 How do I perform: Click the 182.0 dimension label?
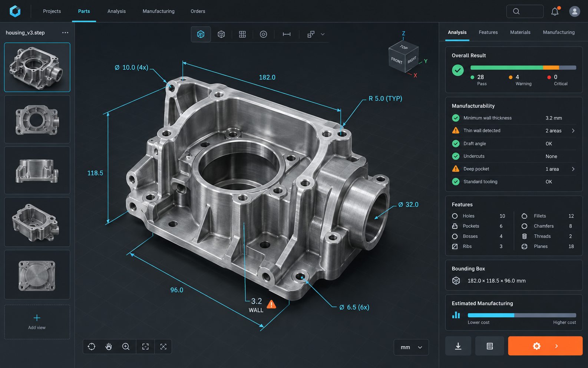(267, 77)
